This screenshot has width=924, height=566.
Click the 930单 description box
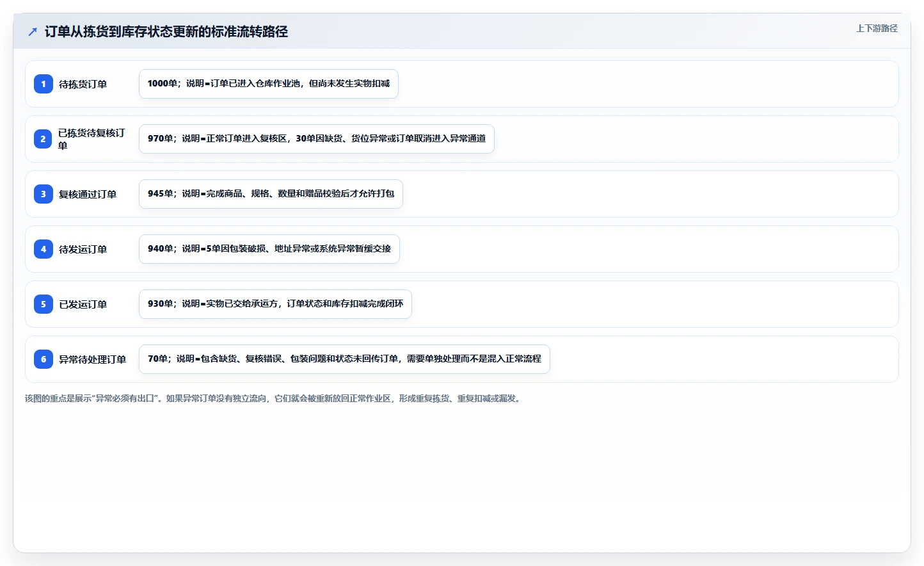point(275,304)
